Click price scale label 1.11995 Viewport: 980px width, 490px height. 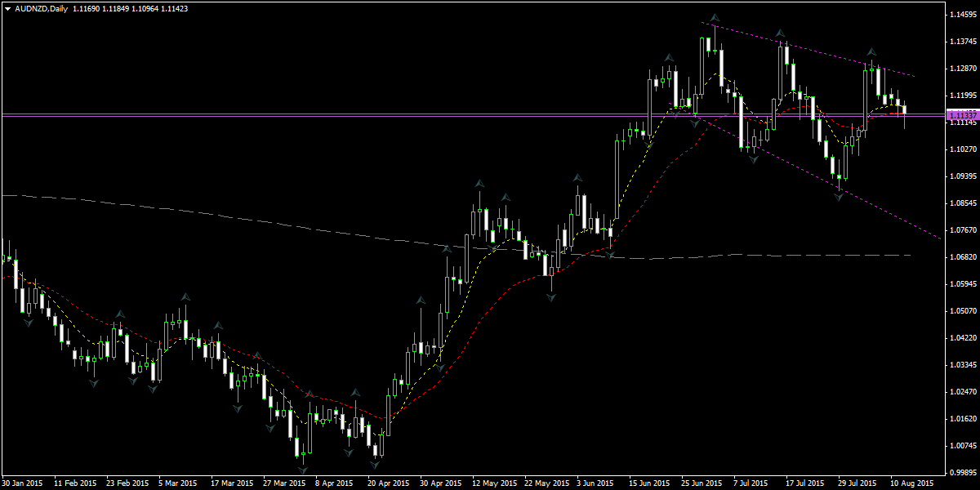(964, 96)
